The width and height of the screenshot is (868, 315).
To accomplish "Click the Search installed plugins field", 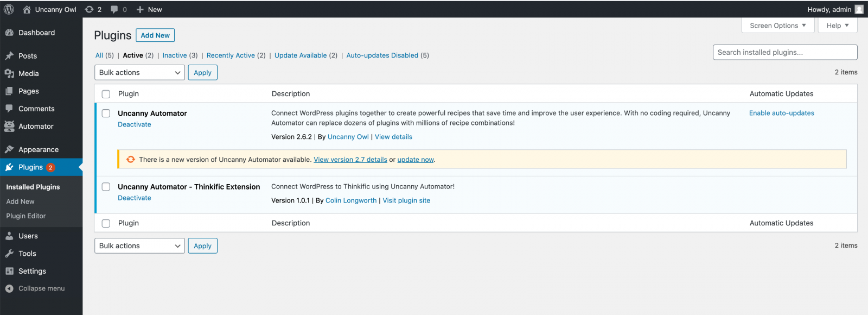I will point(785,52).
